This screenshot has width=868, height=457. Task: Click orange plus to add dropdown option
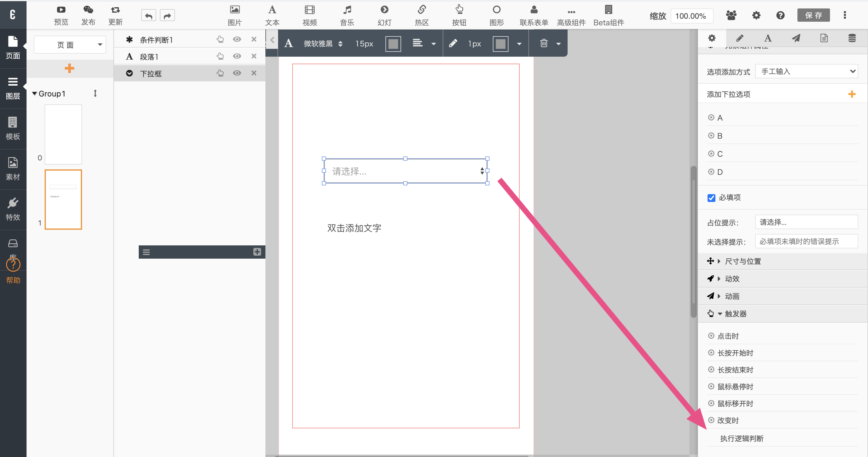click(851, 94)
